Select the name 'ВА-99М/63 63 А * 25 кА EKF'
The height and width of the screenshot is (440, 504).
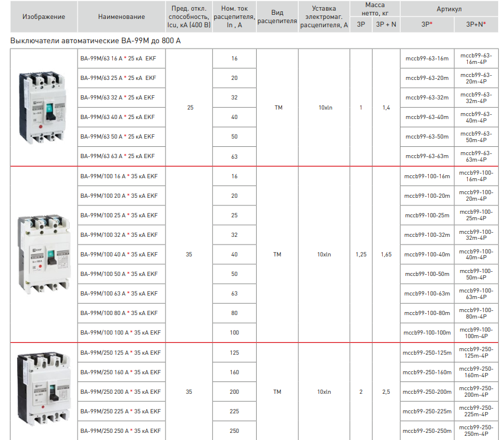point(118,156)
